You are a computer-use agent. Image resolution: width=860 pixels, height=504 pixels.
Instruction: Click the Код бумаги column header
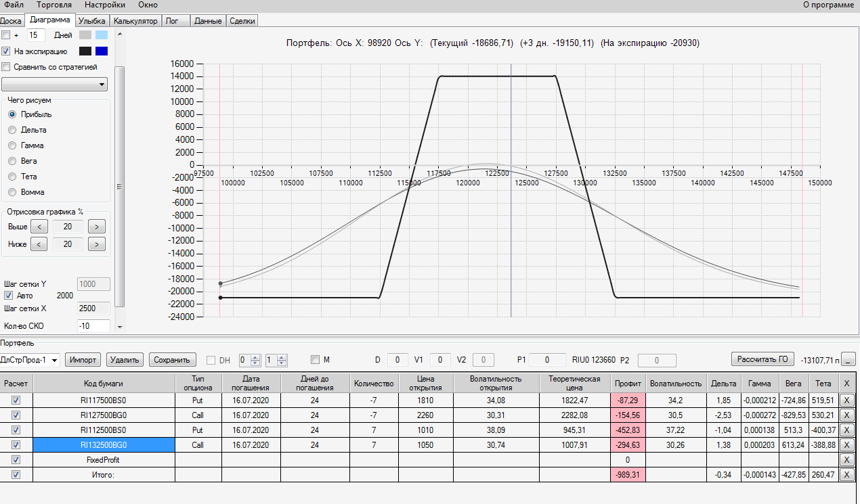point(104,383)
